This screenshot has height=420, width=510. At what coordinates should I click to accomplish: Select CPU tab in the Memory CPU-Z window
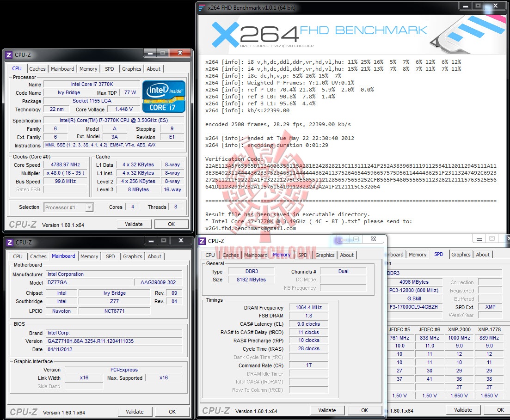210,255
